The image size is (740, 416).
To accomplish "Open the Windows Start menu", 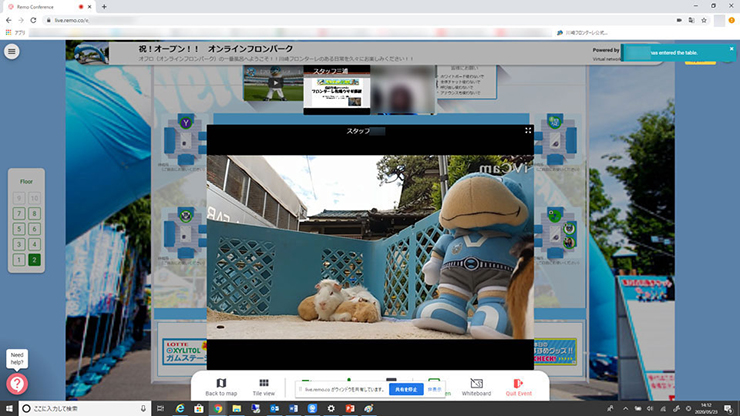I will [9, 408].
